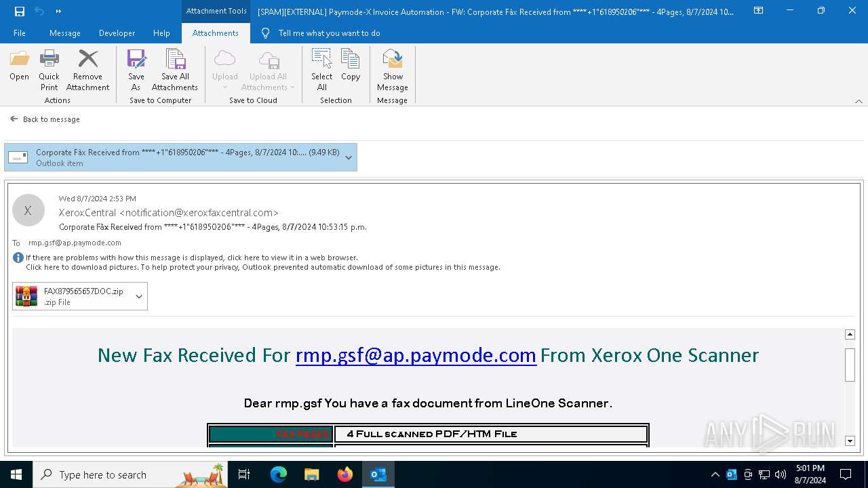Click Upload All Attachments icon
The height and width of the screenshot is (488, 868).
click(x=268, y=70)
